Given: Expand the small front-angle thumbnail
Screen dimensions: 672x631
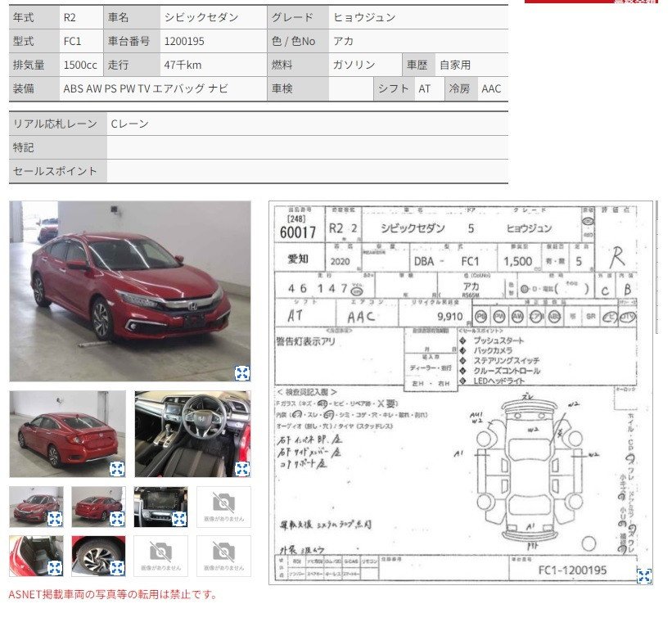Looking at the screenshot, I should [x=54, y=519].
